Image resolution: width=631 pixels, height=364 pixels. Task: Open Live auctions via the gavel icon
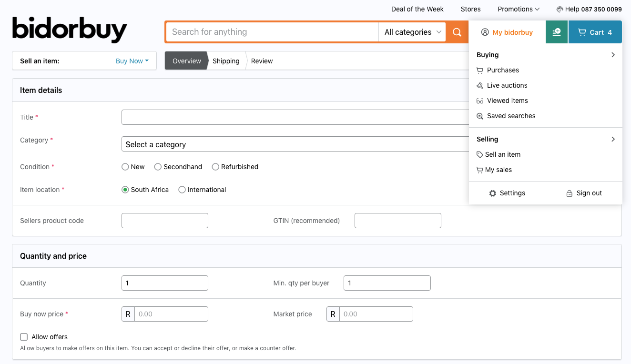480,85
